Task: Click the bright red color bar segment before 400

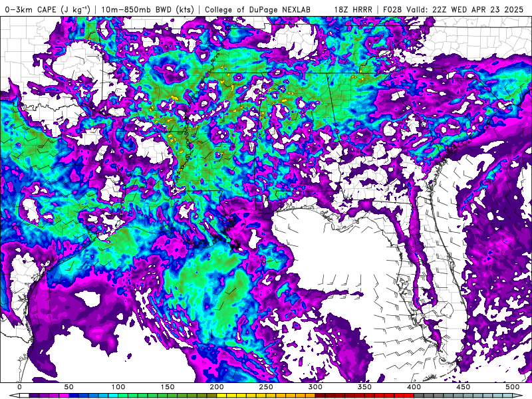Action: (x=409, y=396)
